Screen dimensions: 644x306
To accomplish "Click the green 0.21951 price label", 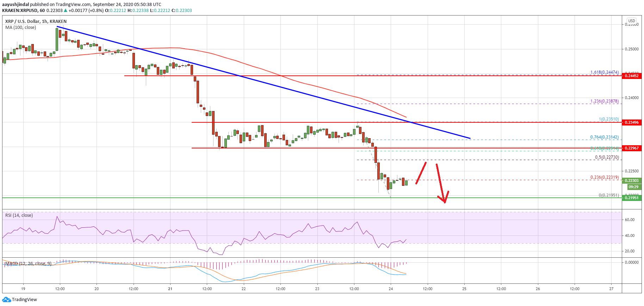I will 632,198.
